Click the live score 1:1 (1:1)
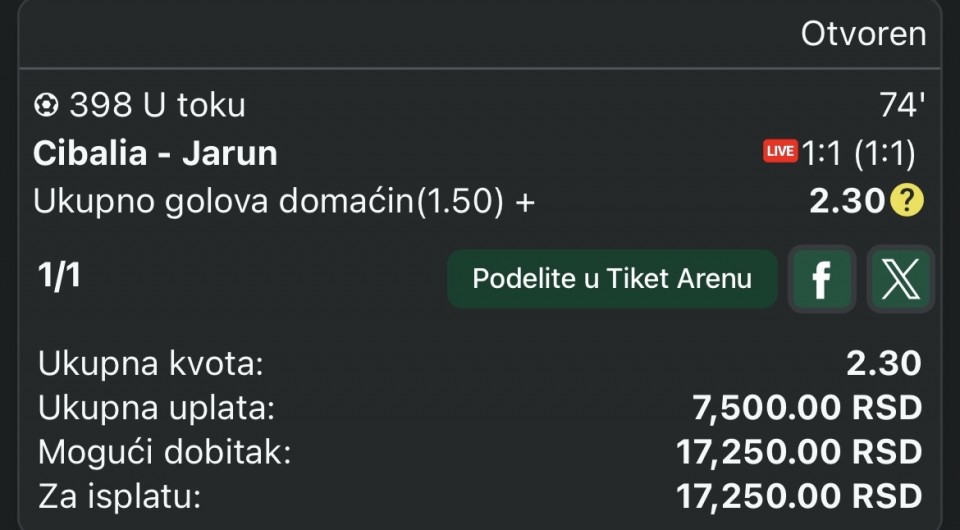960x530 pixels. 858,153
